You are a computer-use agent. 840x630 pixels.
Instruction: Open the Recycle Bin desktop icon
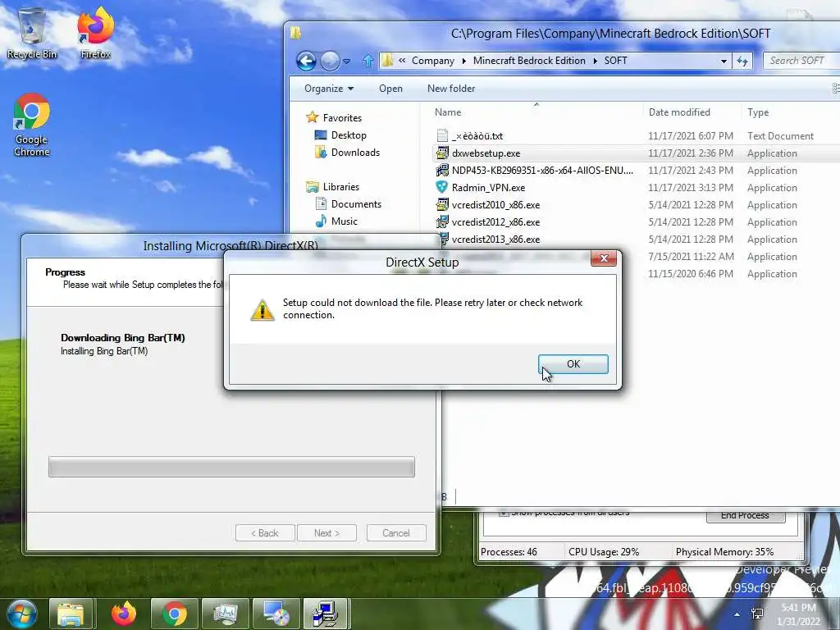pyautogui.click(x=32, y=32)
